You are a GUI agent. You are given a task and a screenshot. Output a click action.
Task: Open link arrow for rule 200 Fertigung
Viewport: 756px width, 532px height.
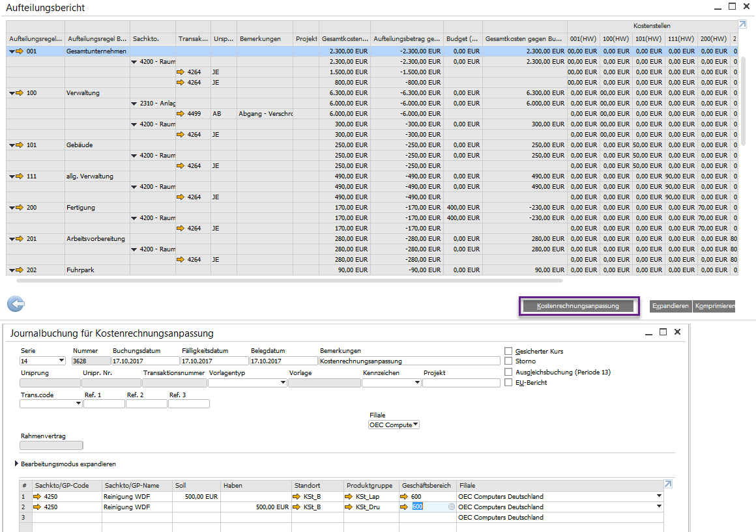tap(20, 208)
